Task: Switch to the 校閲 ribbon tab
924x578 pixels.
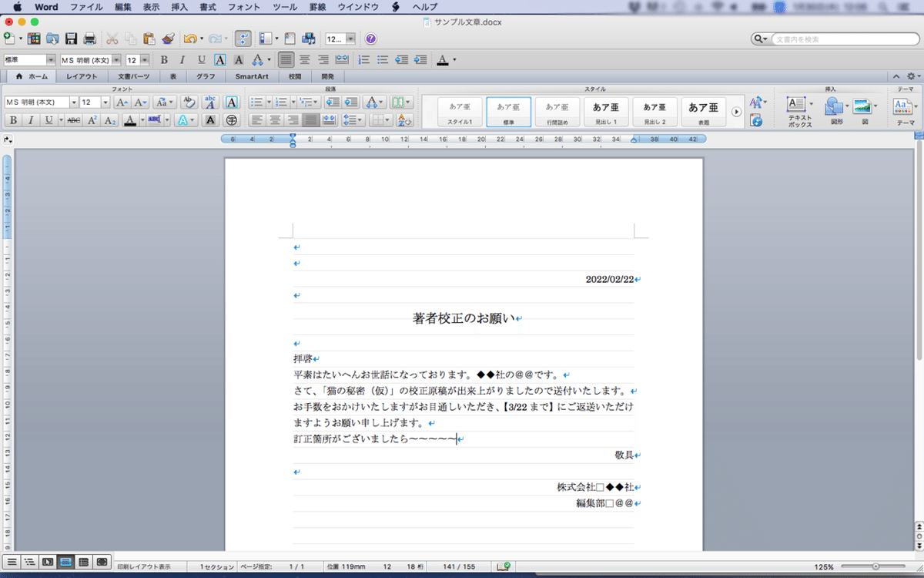Action: 295,76
